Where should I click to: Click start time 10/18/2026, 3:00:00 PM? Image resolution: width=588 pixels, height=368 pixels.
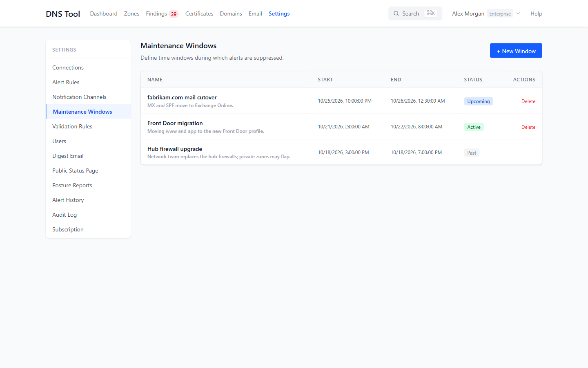tap(343, 153)
